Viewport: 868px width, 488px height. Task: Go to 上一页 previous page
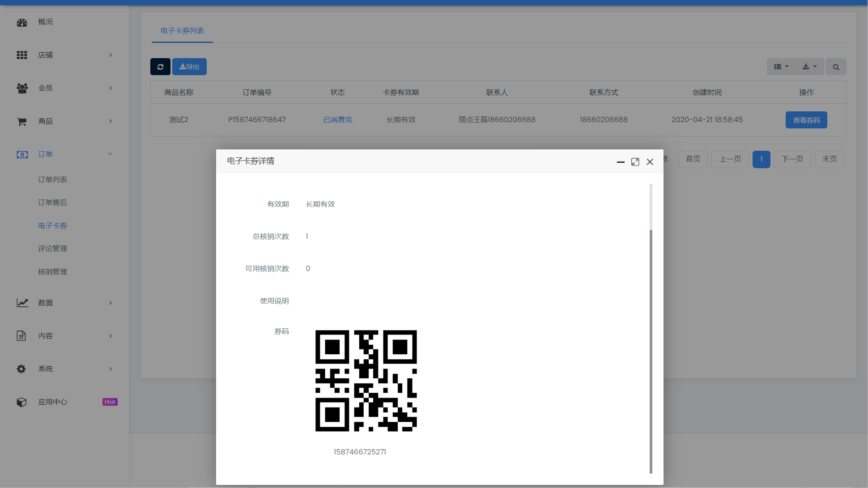pyautogui.click(x=730, y=159)
